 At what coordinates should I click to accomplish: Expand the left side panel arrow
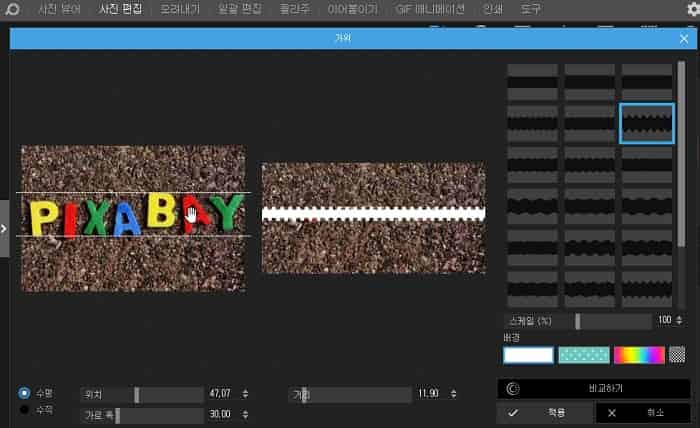[4, 229]
